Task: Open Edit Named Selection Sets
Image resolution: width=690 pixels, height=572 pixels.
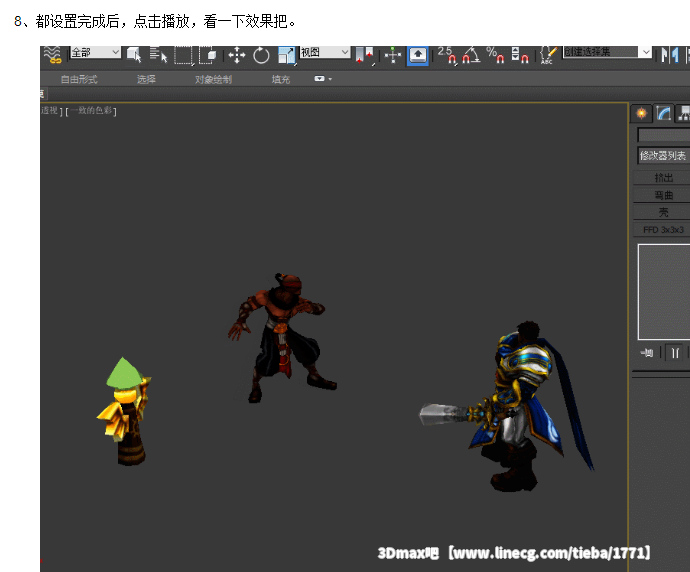Action: point(548,55)
